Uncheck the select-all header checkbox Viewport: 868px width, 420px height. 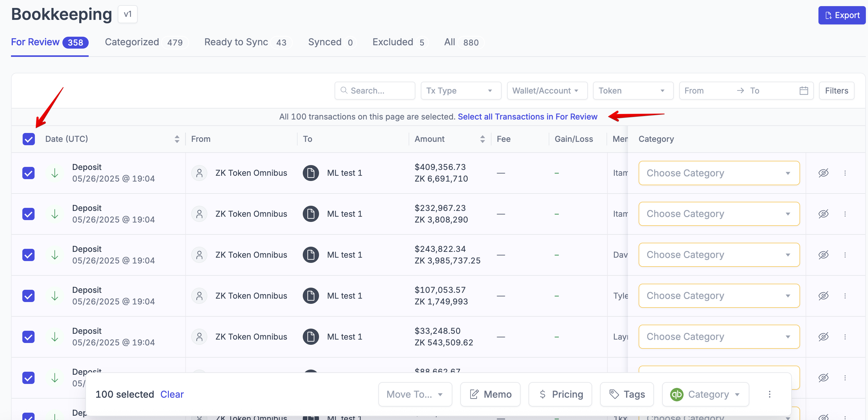(x=29, y=139)
